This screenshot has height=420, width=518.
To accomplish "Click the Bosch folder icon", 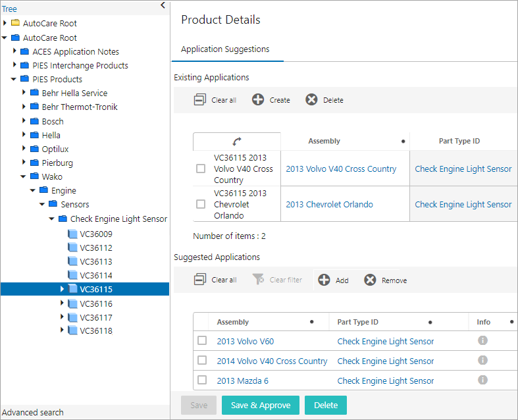I will (x=34, y=121).
